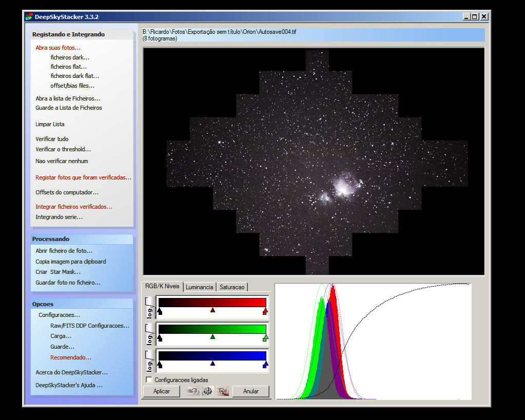Image resolution: width=525 pixels, height=420 pixels.
Task: Toggle the blue channel log curve button
Action: pyautogui.click(x=150, y=361)
